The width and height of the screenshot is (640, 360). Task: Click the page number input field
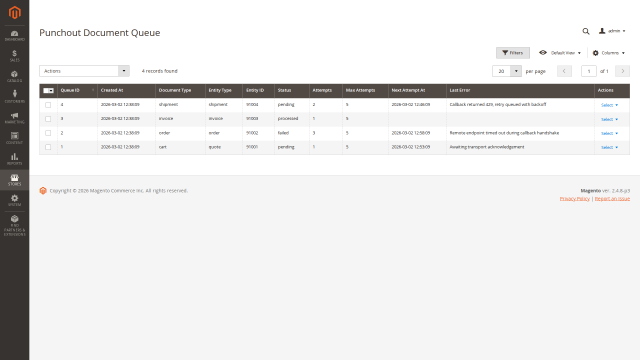(x=589, y=71)
